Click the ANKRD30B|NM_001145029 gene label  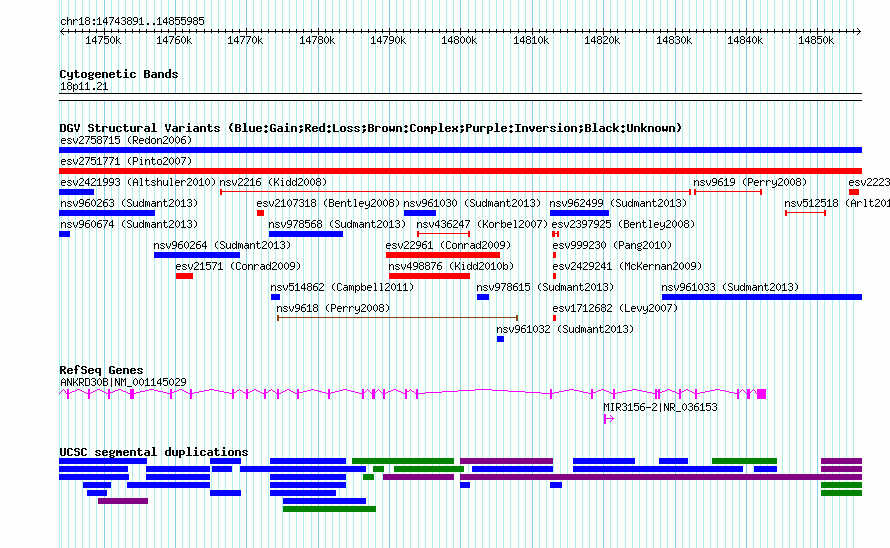[x=123, y=382]
